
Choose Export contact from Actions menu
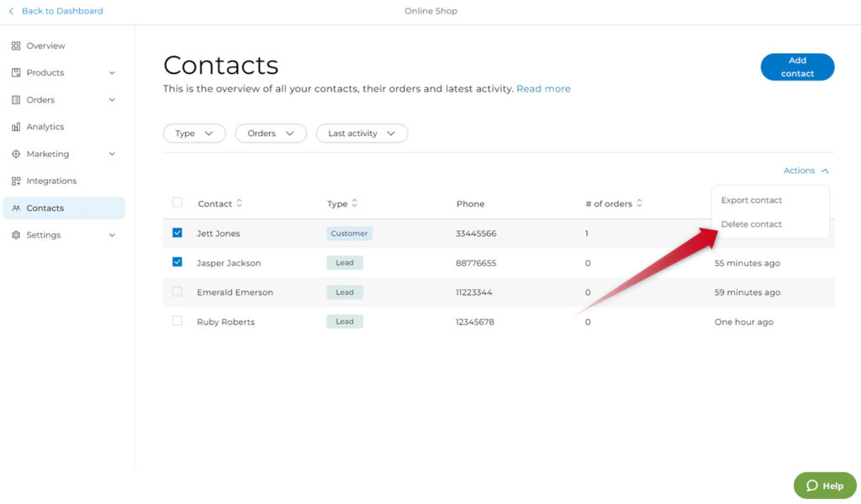(751, 200)
